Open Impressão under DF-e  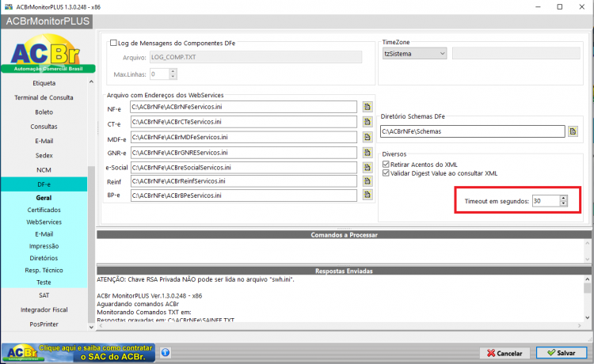pyautogui.click(x=44, y=246)
